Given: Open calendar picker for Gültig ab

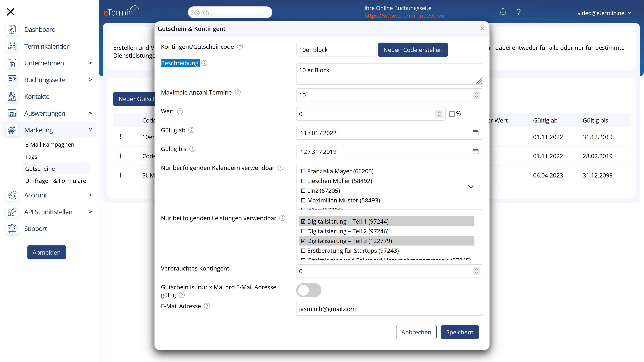Looking at the screenshot, I should pyautogui.click(x=475, y=133).
